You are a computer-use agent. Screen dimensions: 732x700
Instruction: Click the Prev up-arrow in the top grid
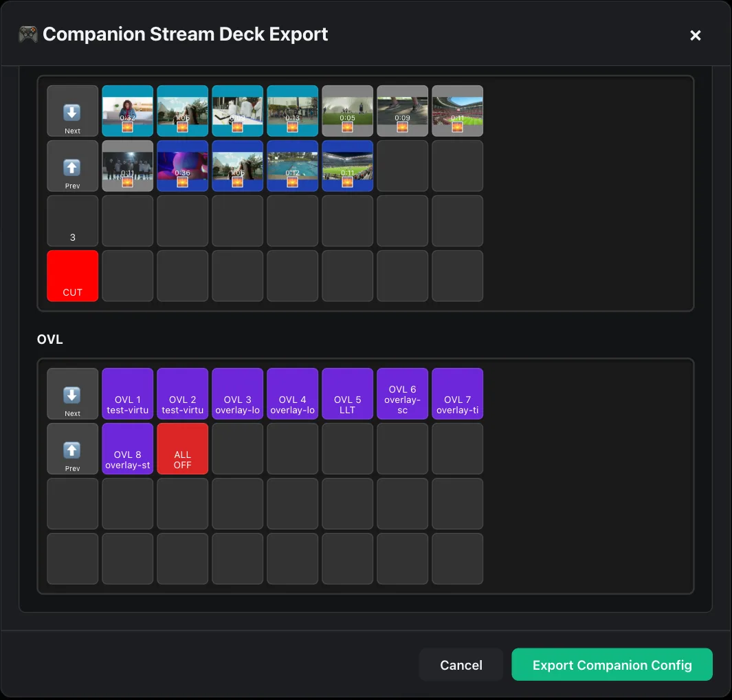pyautogui.click(x=72, y=166)
